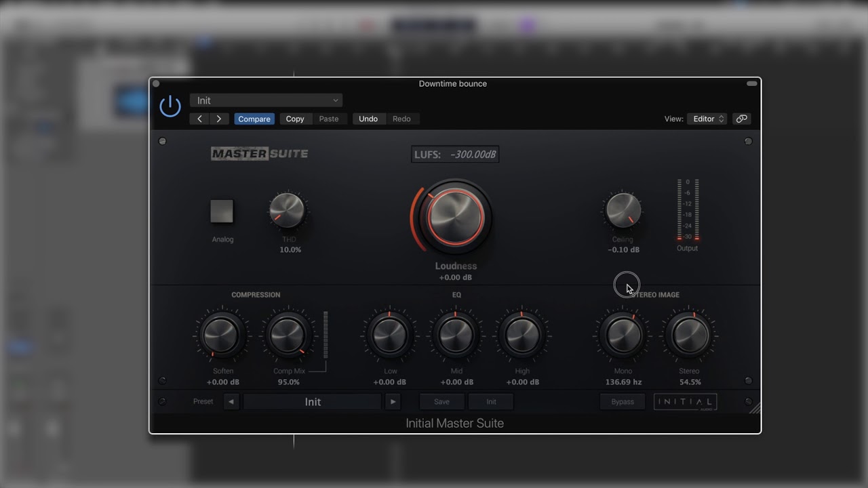Toggle the Compare button
868x488 pixels.
(x=254, y=119)
